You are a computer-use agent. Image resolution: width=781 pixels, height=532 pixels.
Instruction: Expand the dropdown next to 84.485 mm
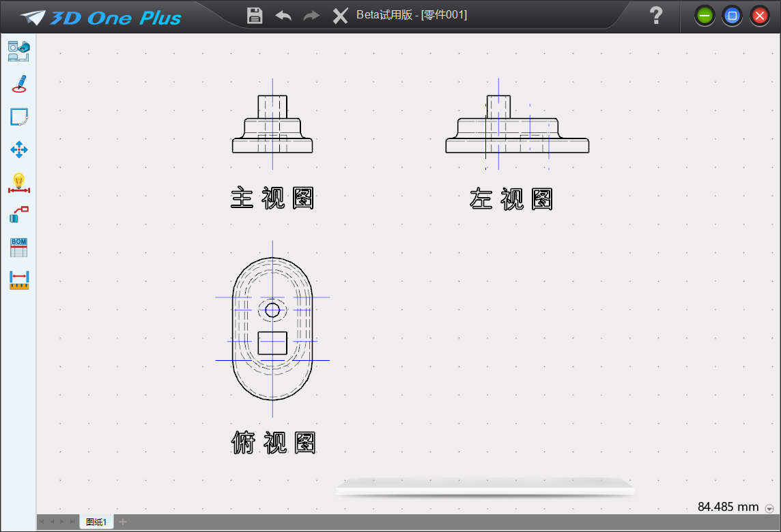[x=770, y=508]
